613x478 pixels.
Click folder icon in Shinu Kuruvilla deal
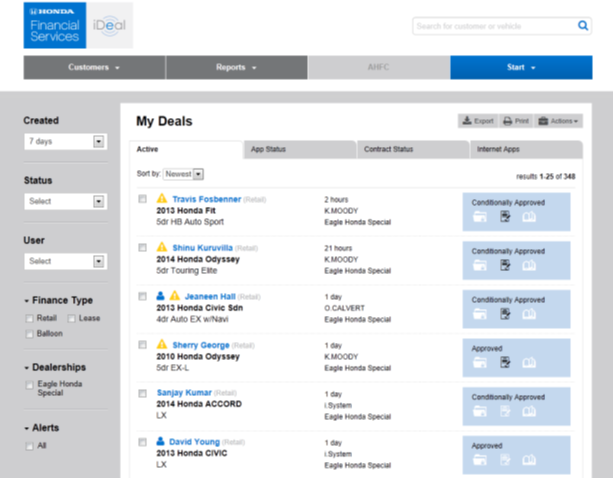click(x=482, y=264)
